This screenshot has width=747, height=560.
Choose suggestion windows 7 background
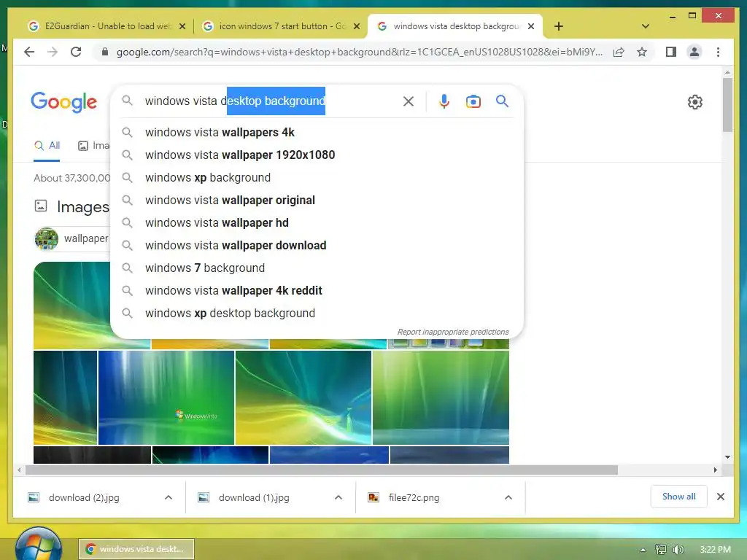(317, 268)
